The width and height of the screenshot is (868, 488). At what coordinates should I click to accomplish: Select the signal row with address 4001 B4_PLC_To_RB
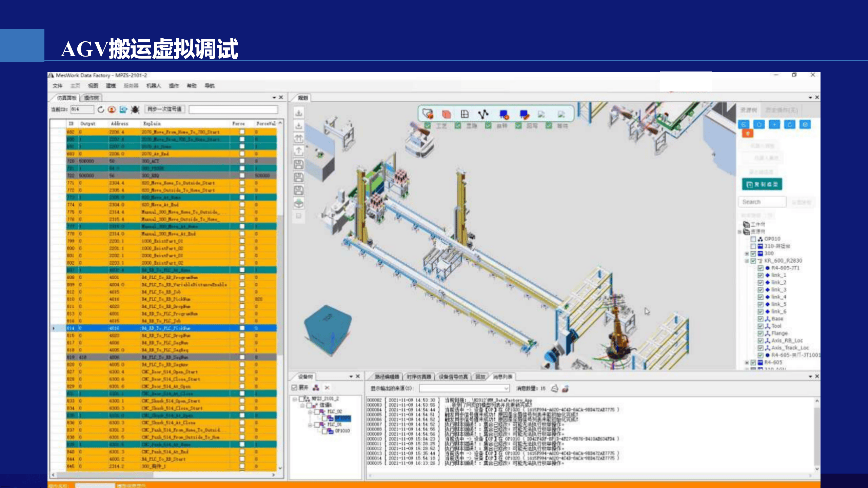click(x=172, y=277)
